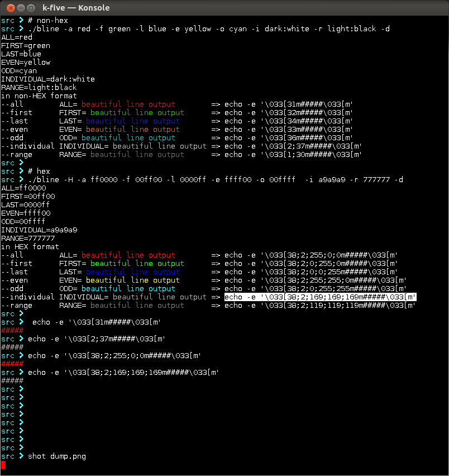This screenshot has width=449, height=476.
Task: Click the "in HEX format" output line
Action: (x=30, y=247)
